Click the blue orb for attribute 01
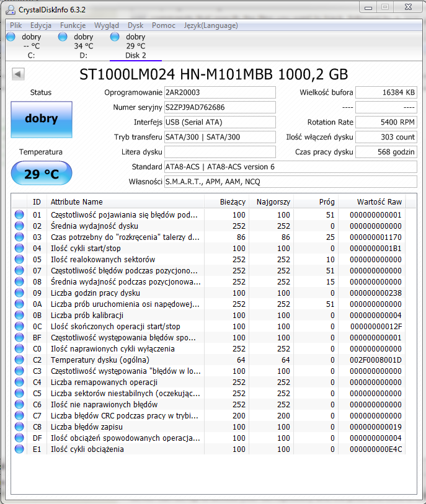 point(19,214)
